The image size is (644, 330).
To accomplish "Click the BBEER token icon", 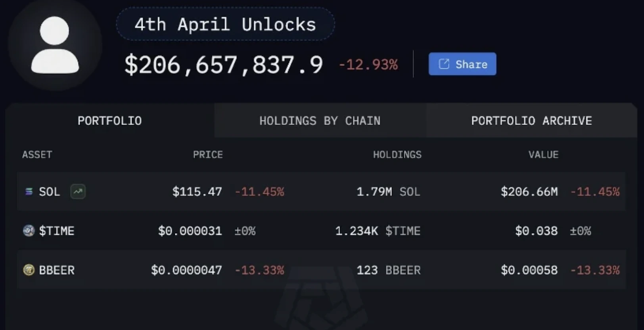I will pos(28,270).
